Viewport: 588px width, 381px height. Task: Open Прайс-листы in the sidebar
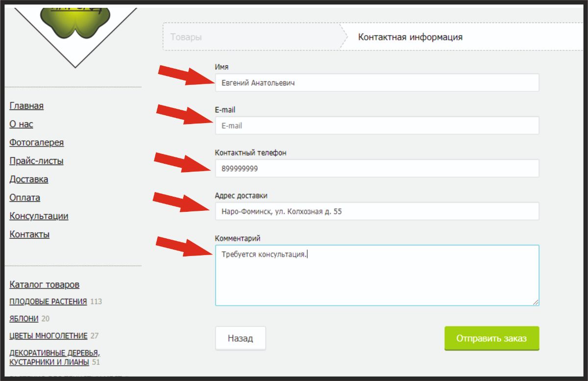pos(36,161)
